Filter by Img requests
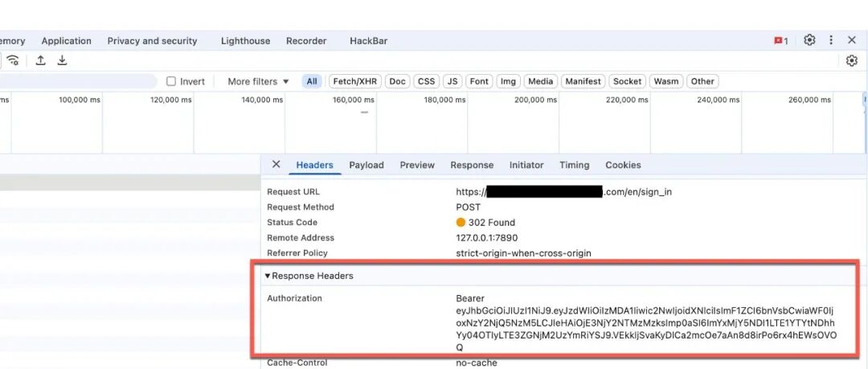Screen dimensions: 868x369 tap(508, 81)
